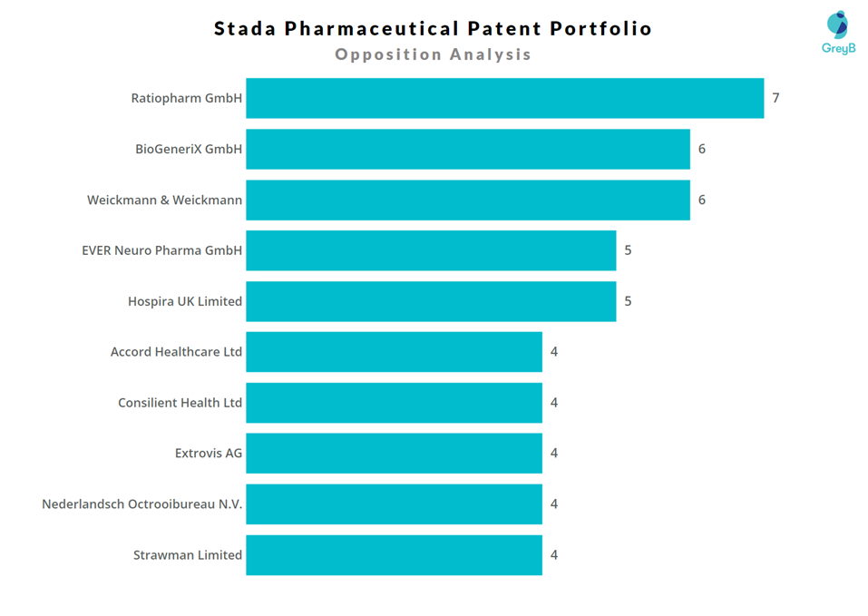
Task: Click the Accord Healthcare Ltd axis label
Action: click(177, 352)
